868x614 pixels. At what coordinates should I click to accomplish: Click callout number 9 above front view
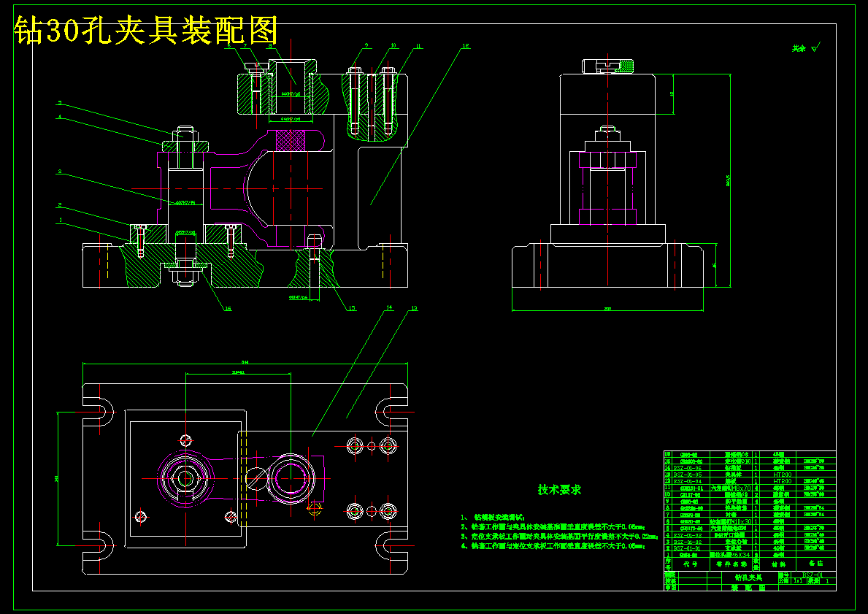[x=366, y=46]
